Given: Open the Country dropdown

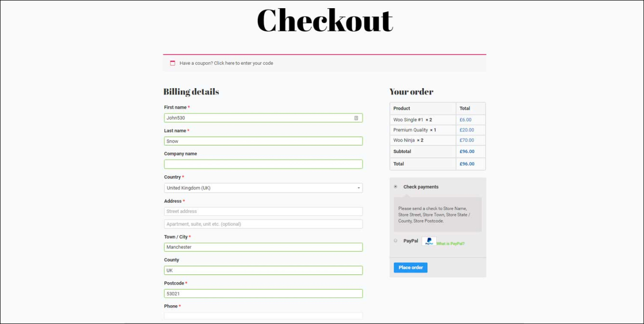Looking at the screenshot, I should click(x=263, y=188).
